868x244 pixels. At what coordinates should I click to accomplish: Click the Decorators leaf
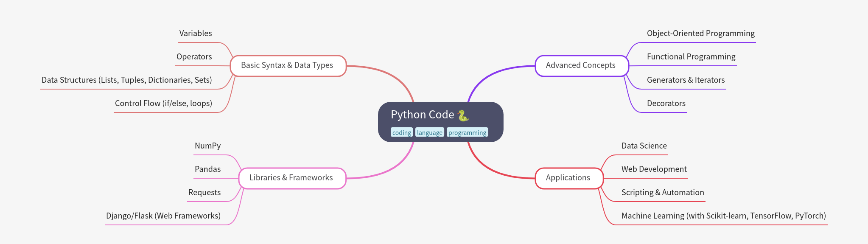pyautogui.click(x=666, y=103)
